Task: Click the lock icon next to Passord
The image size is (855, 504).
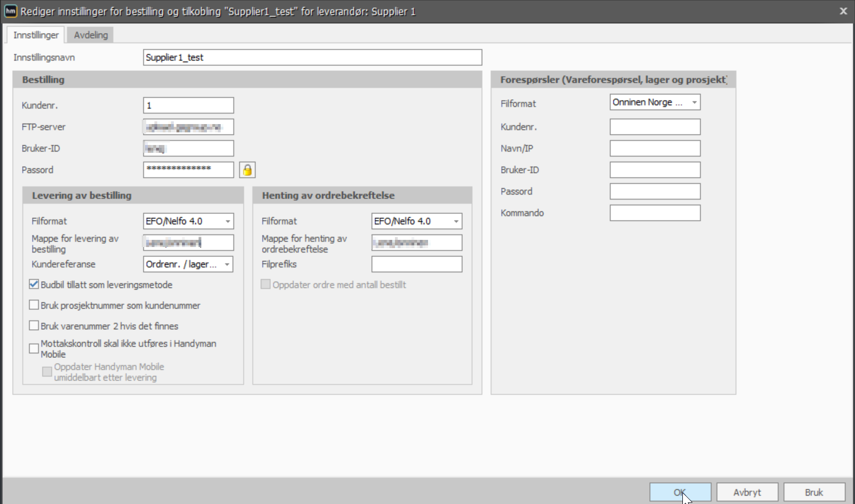Action: pos(247,170)
